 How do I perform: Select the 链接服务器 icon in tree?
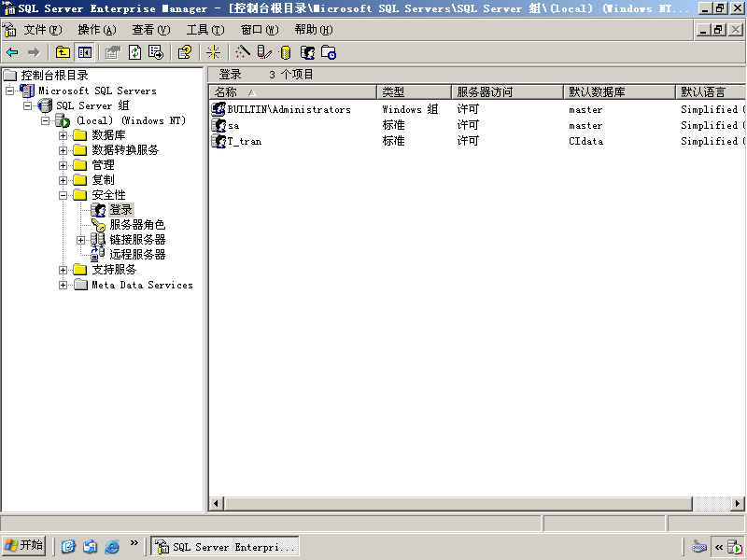click(x=98, y=240)
